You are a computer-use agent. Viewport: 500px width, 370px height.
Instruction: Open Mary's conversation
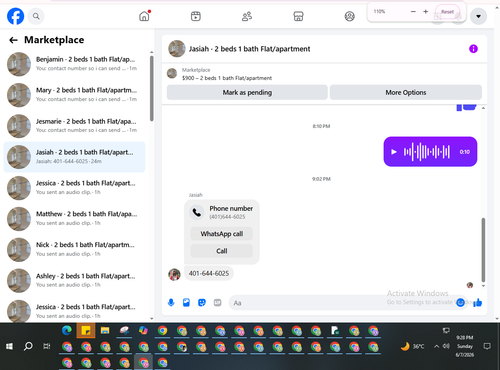click(x=74, y=95)
